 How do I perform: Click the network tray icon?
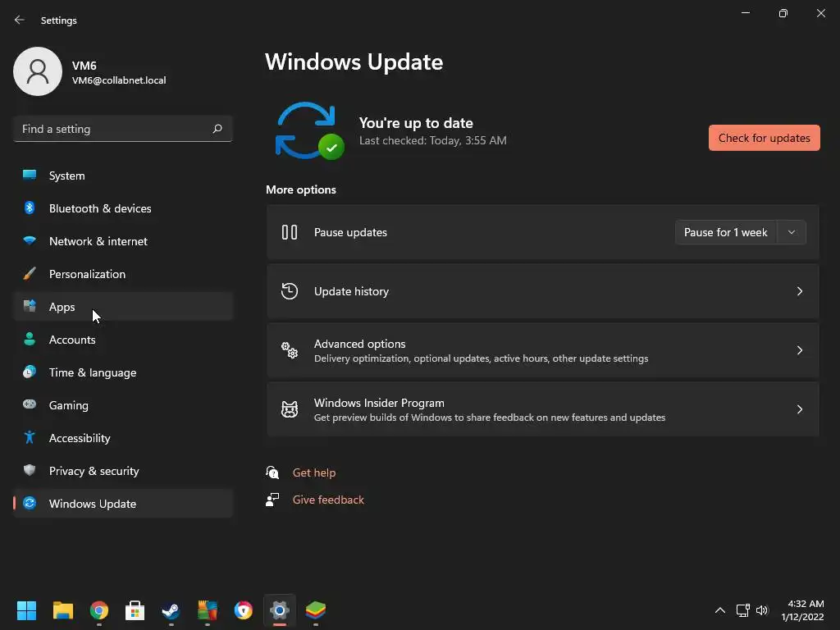coord(742,610)
